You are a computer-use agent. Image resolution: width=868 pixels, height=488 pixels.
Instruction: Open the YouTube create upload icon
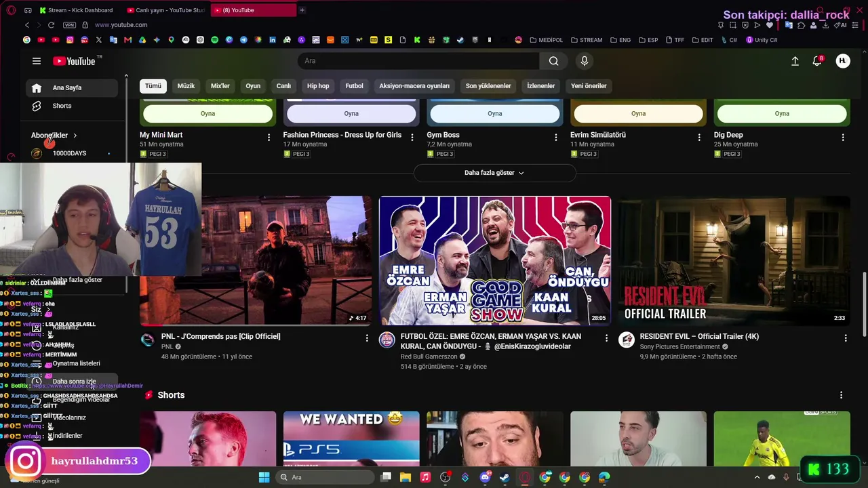(795, 61)
